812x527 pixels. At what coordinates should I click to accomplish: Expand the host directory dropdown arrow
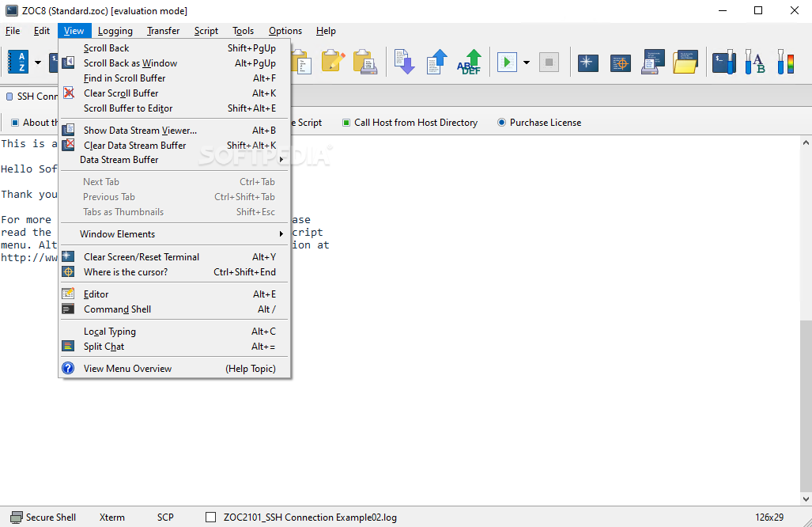tap(38, 63)
